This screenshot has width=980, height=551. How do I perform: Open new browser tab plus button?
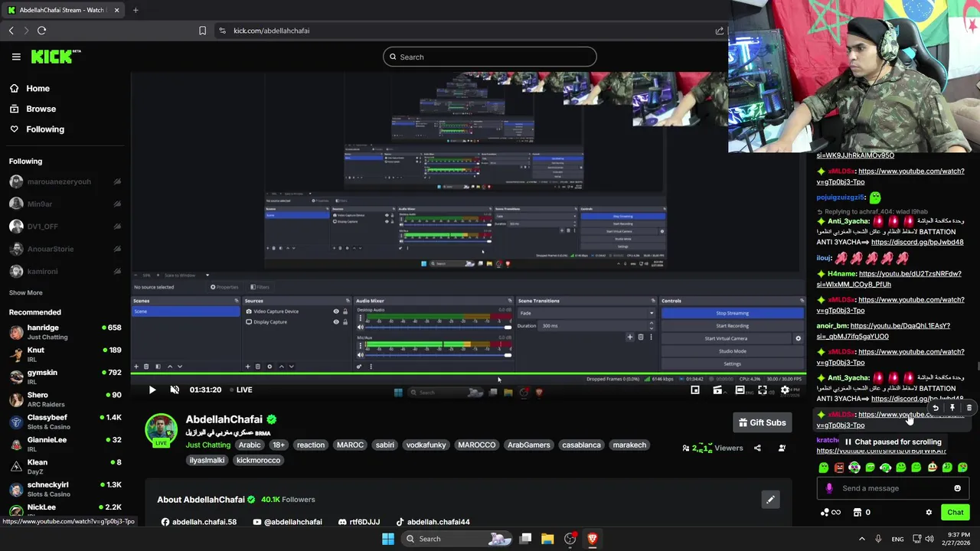pyautogui.click(x=136, y=10)
